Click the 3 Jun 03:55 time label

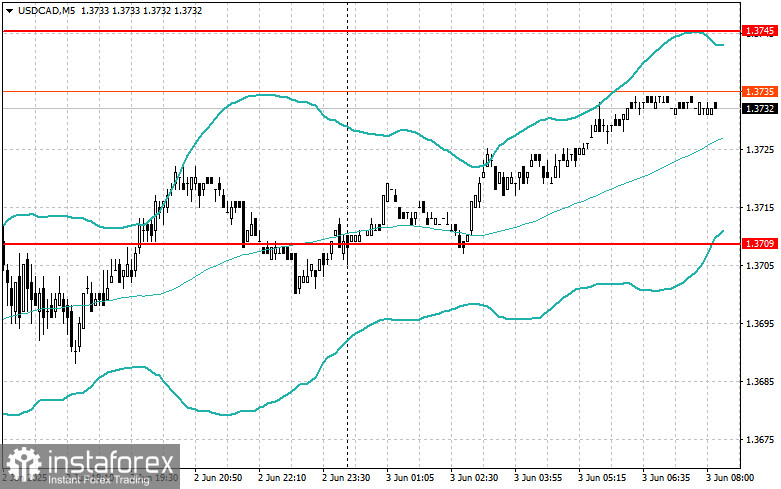click(538, 478)
